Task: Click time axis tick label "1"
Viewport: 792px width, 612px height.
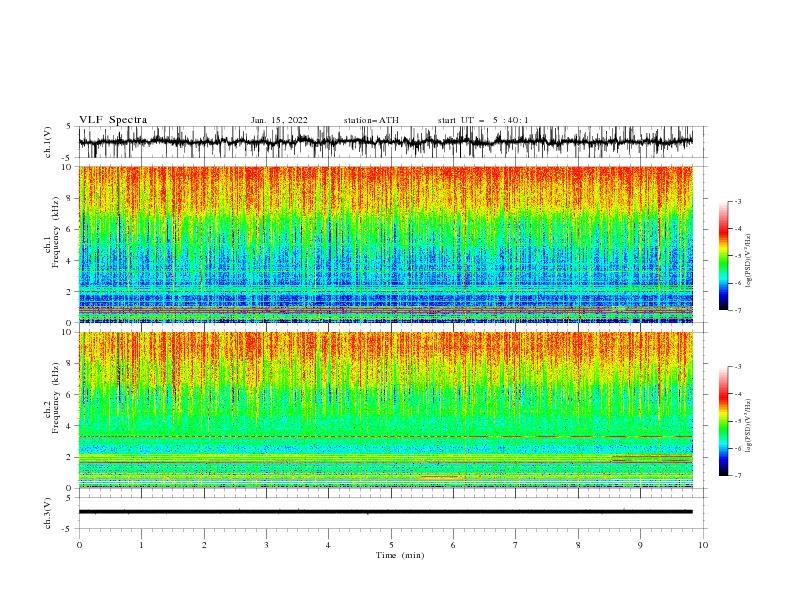Action: coord(141,545)
